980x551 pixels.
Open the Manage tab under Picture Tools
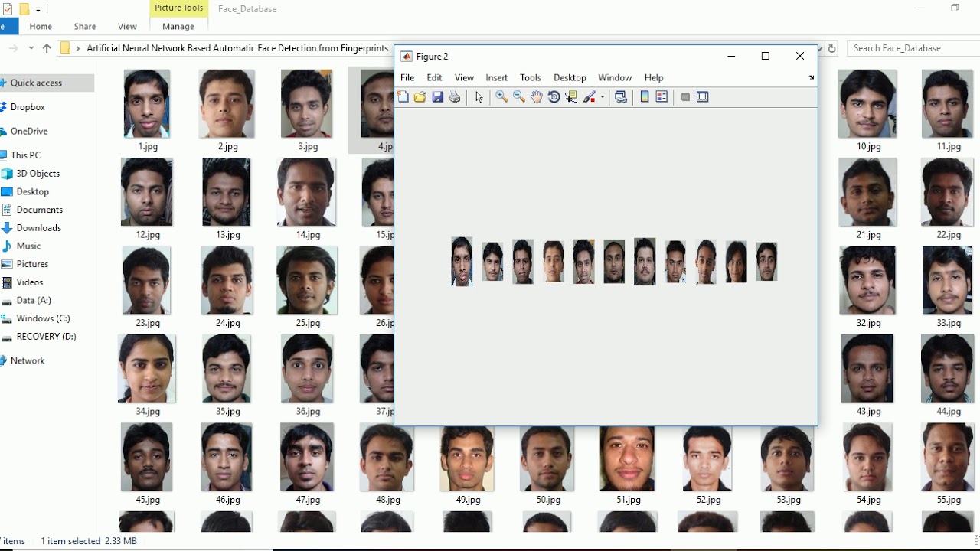click(178, 26)
